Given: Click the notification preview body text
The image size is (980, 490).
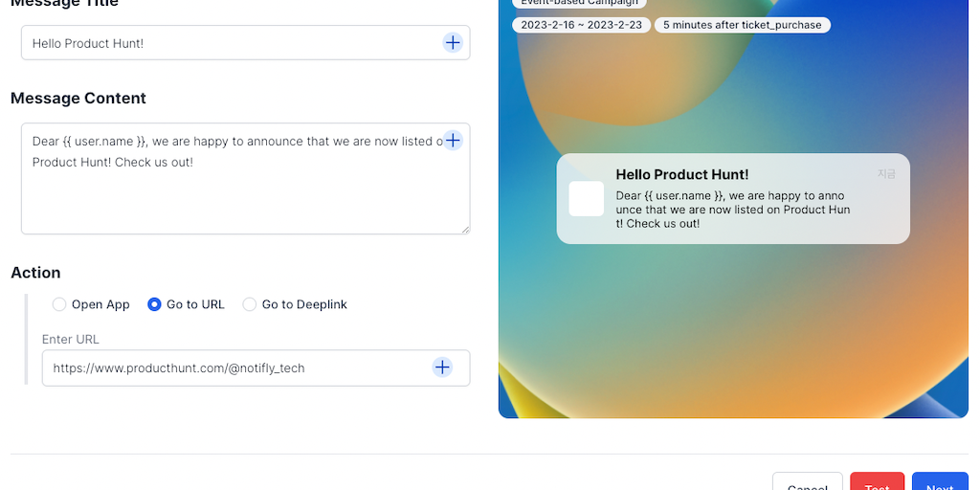Looking at the screenshot, I should [732, 210].
